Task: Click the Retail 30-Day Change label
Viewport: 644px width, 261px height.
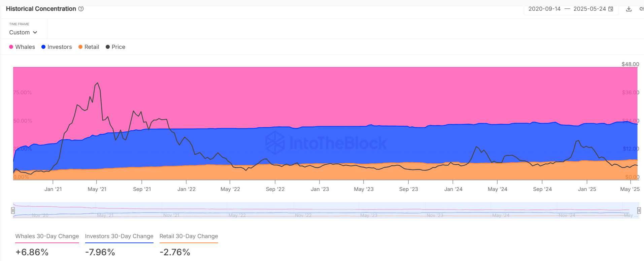Action: pos(189,236)
